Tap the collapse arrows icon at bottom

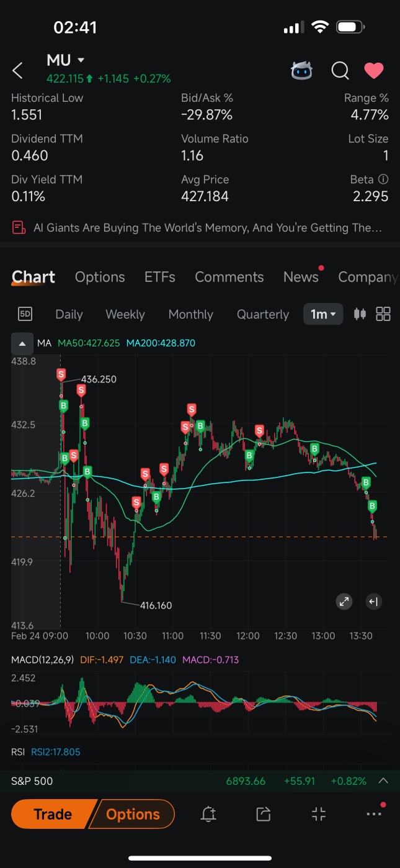point(319,815)
